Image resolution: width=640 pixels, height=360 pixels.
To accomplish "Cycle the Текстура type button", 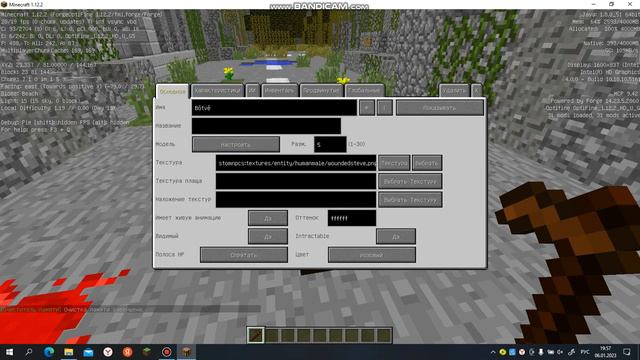I will pos(394,163).
